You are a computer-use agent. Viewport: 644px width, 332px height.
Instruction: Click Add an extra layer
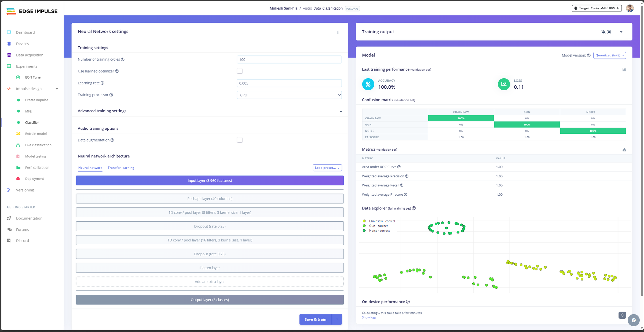click(x=210, y=282)
